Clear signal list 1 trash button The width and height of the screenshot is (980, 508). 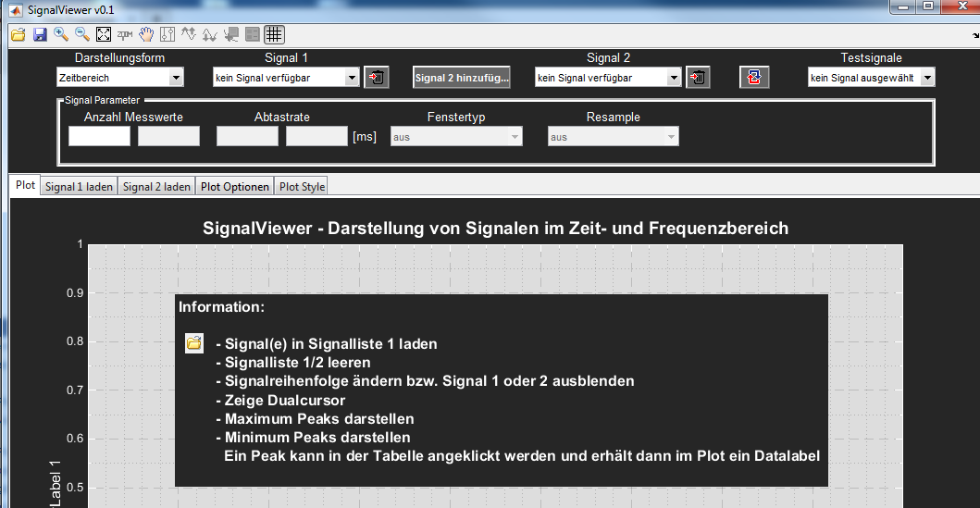(x=377, y=78)
